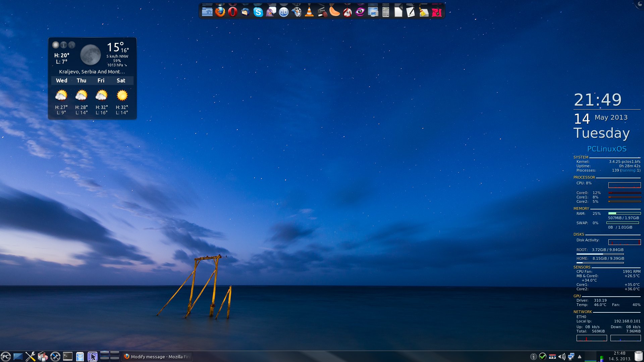644x362 pixels.
Task: Start qBittorrent from the dock
Action: coord(284,12)
